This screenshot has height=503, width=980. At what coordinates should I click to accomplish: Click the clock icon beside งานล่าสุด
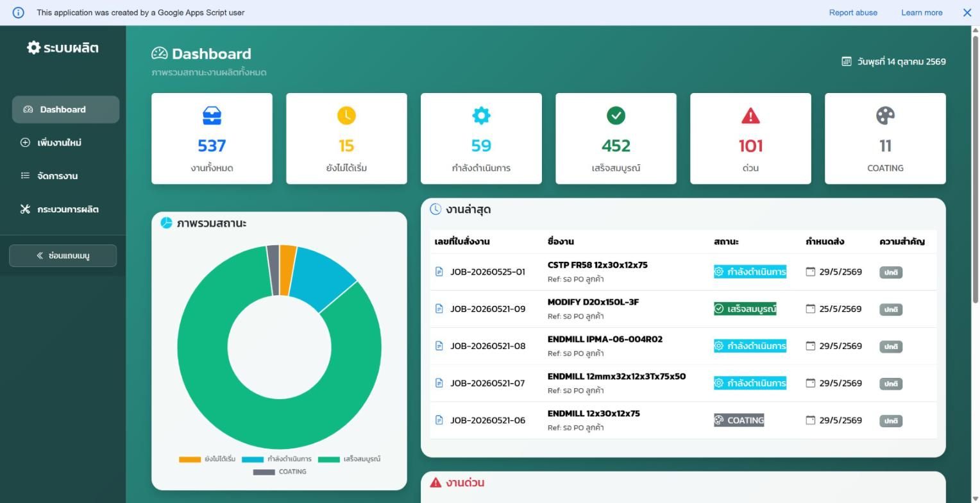pyautogui.click(x=435, y=209)
